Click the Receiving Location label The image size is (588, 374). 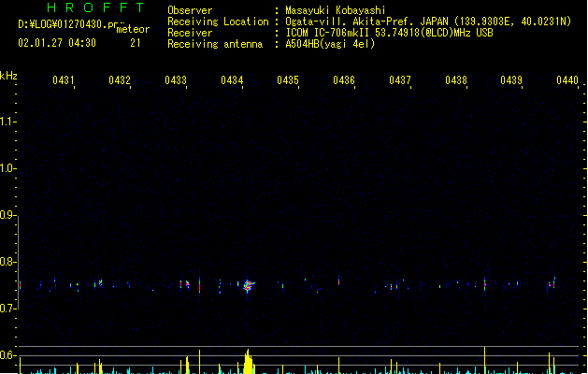[218, 22]
